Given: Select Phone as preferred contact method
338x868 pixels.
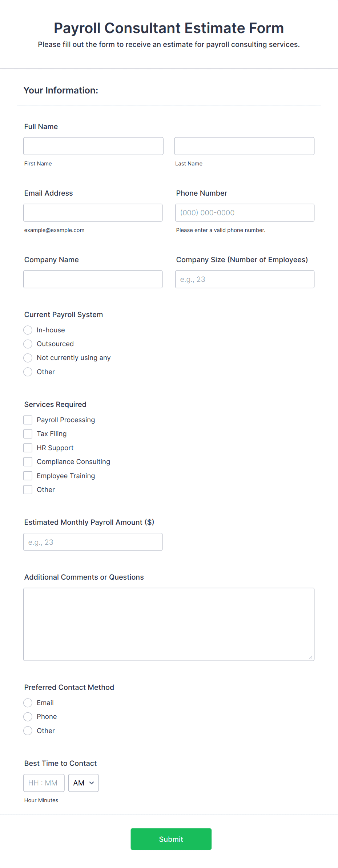Looking at the screenshot, I should tap(28, 716).
